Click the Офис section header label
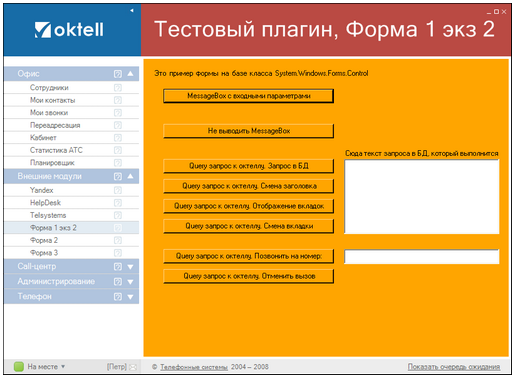The height and width of the screenshot is (380, 518). point(28,74)
